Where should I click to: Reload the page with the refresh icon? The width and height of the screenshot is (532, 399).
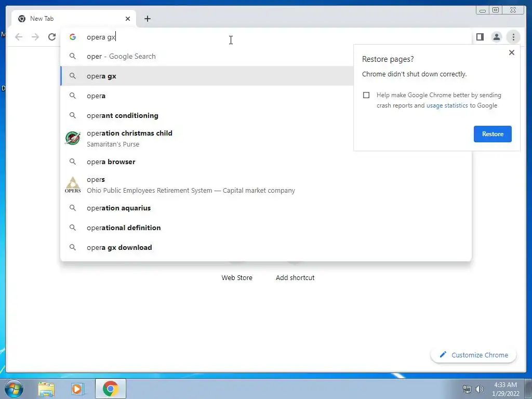pyautogui.click(x=52, y=37)
